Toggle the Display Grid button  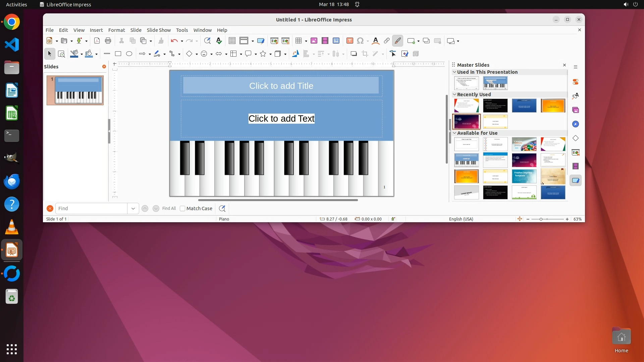coord(232,41)
